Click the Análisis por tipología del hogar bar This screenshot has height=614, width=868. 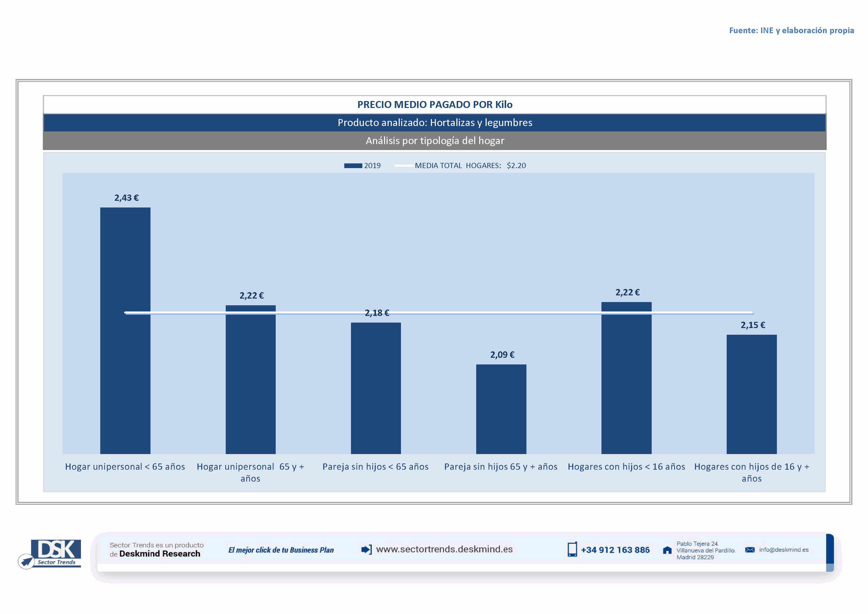coord(435,141)
